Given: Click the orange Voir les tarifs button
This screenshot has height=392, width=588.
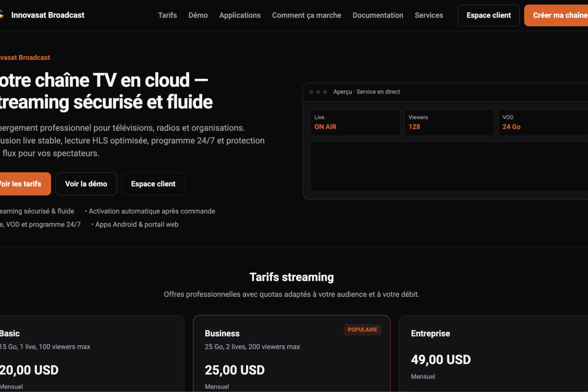Looking at the screenshot, I should tap(25, 184).
